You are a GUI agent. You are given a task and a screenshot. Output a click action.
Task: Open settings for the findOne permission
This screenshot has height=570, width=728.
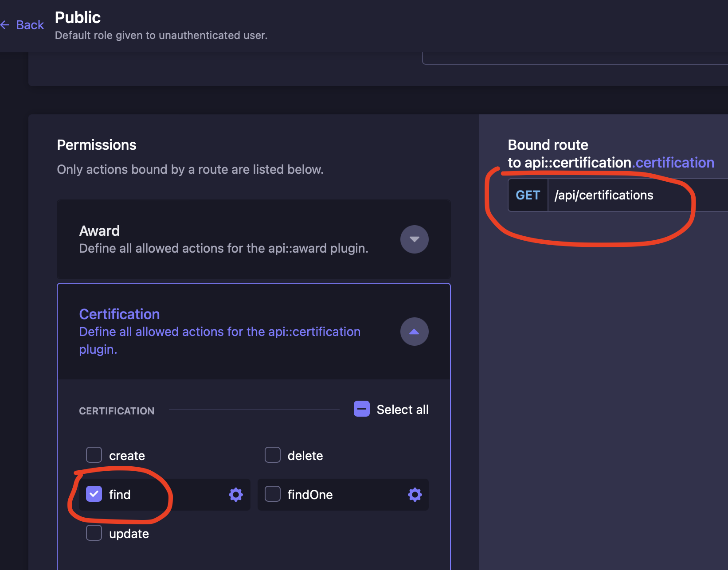click(x=415, y=495)
